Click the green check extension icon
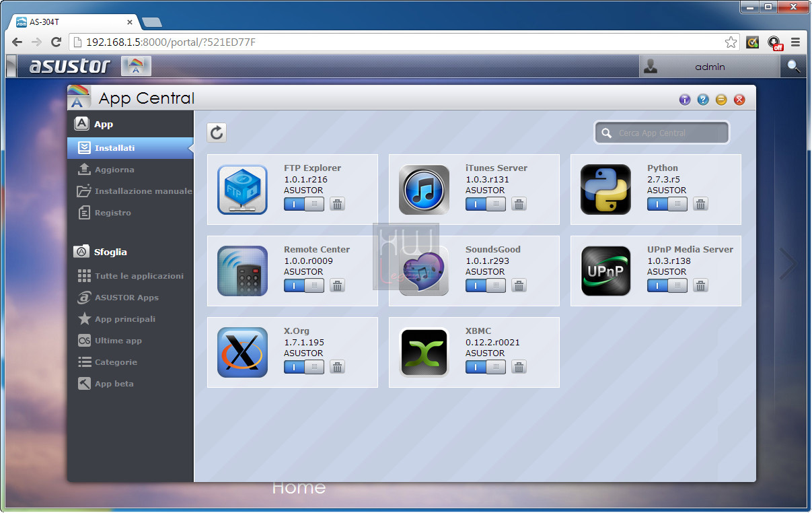 pyautogui.click(x=753, y=42)
